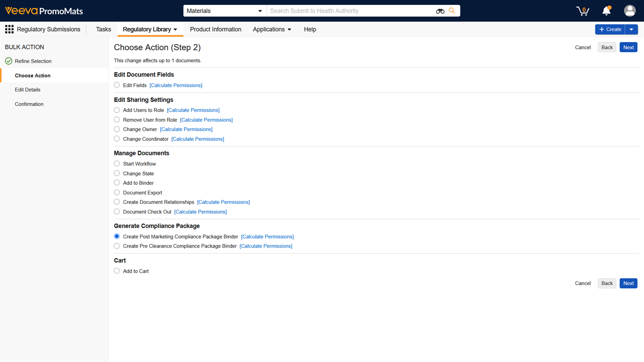Select the Edit Fields radio button
The image size is (644, 362).
(x=117, y=85)
